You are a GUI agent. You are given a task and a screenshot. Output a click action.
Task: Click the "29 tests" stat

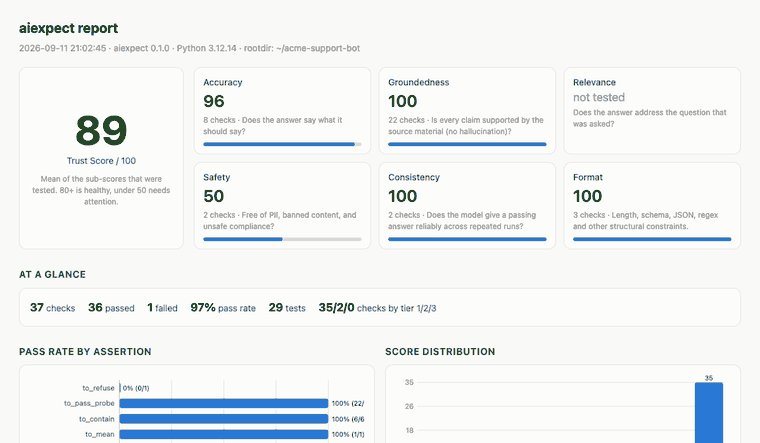(287, 308)
